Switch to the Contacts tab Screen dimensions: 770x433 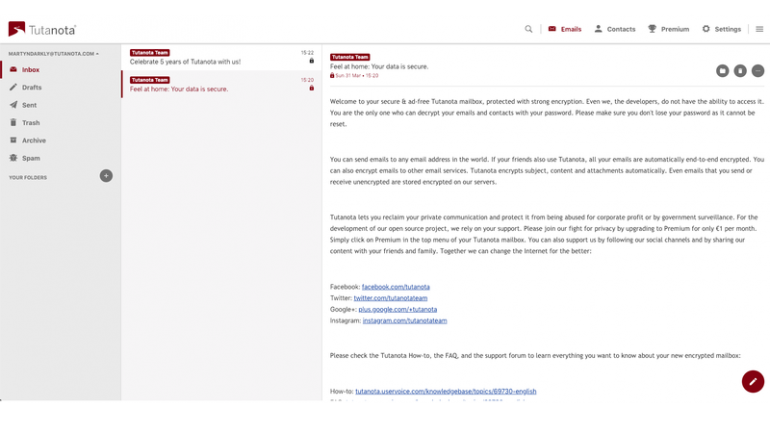tap(615, 29)
